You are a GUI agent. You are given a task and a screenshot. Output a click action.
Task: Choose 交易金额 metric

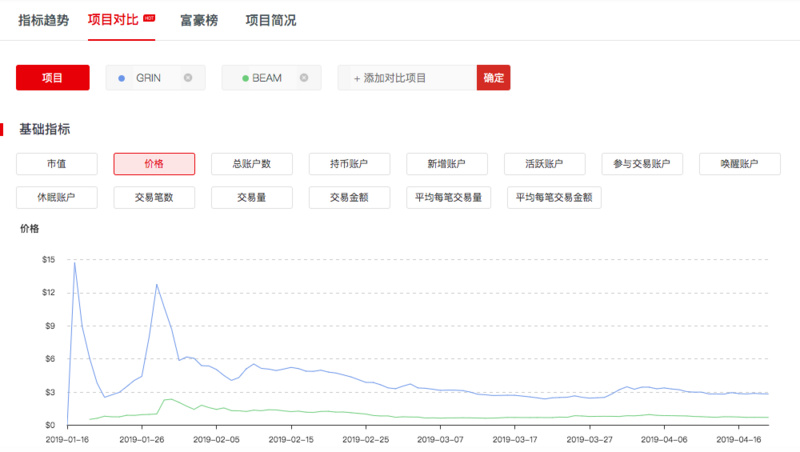[x=349, y=197]
